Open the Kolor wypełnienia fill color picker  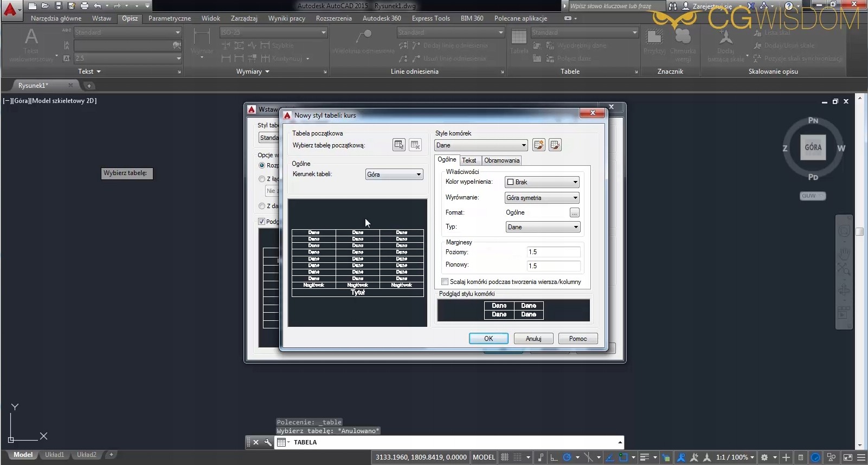coord(542,182)
